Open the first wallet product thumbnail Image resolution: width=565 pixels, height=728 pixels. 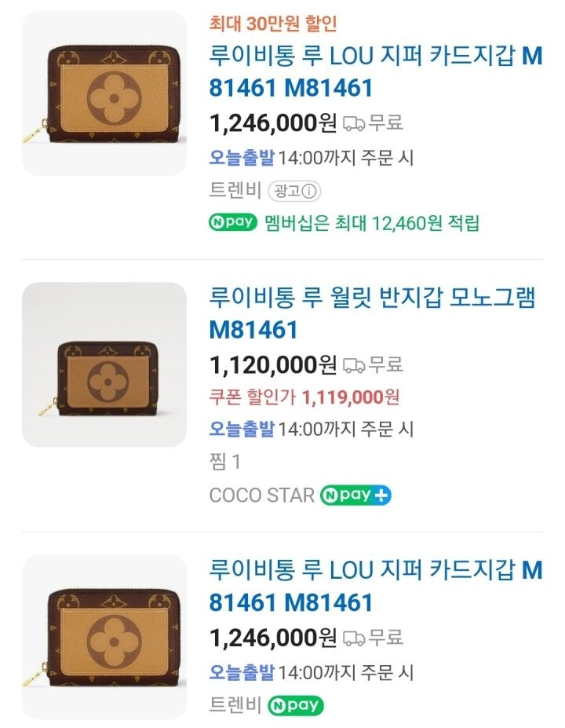104,93
